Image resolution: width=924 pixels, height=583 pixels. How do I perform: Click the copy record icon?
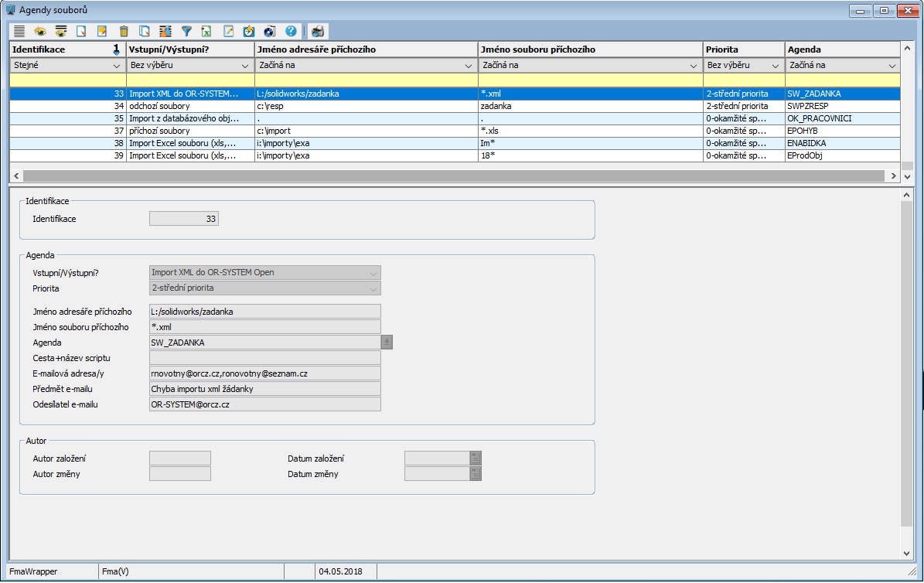[145, 32]
